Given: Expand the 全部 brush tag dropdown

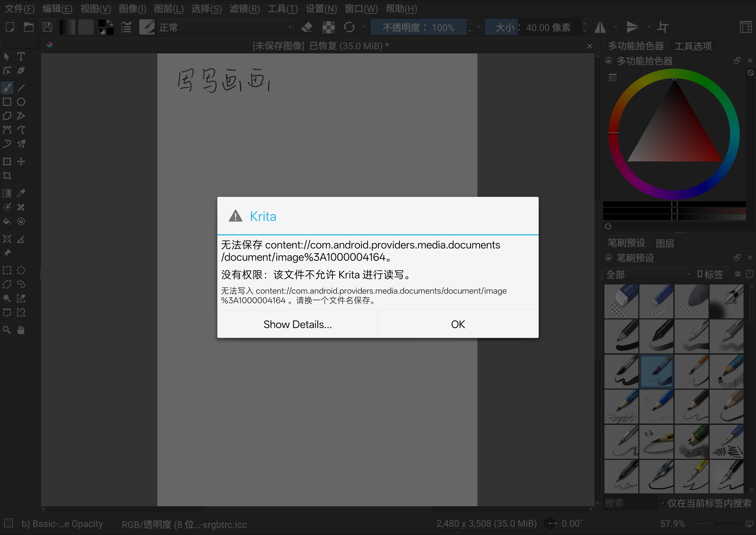Looking at the screenshot, I should (x=647, y=274).
